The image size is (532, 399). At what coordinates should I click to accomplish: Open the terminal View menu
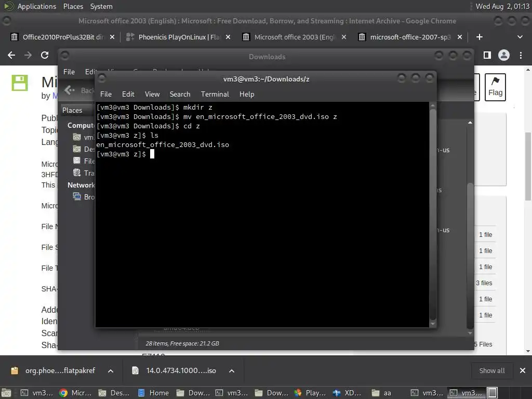point(152,94)
